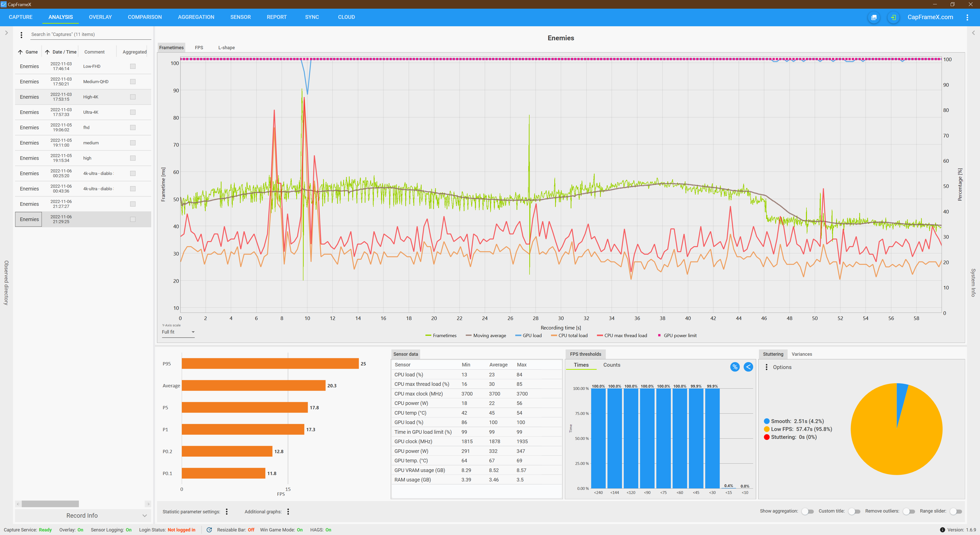Viewport: 980px width, 535px height.
Task: Switch to the COMPARISON tab
Action: click(144, 17)
